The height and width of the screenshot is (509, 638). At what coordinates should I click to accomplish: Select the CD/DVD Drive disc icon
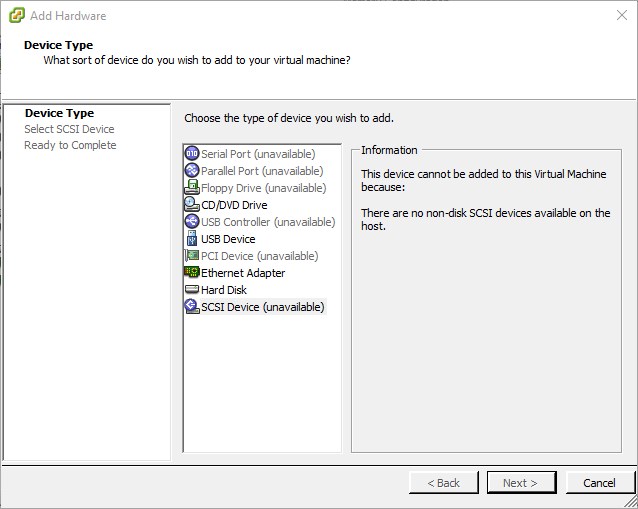point(192,205)
